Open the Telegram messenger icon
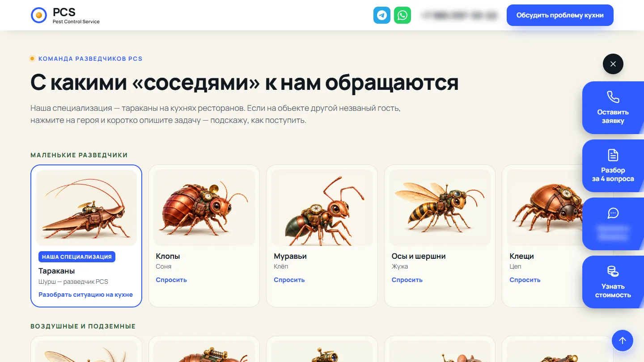Image resolution: width=644 pixels, height=362 pixels. [x=382, y=15]
